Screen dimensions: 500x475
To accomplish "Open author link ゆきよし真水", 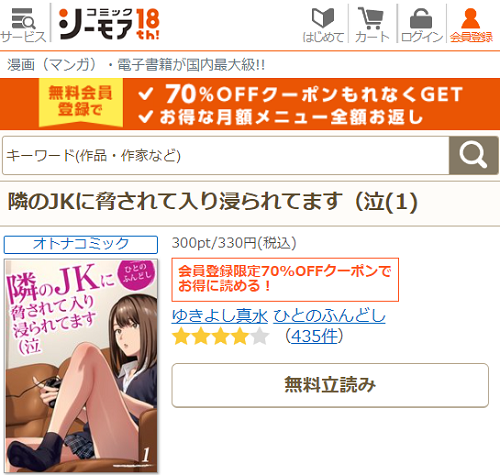I will pyautogui.click(x=220, y=316).
